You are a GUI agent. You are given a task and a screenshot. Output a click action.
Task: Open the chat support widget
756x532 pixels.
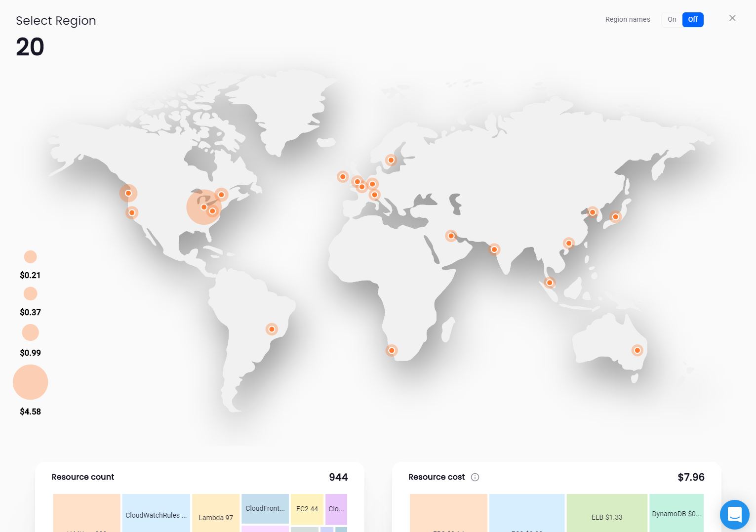[735, 515]
